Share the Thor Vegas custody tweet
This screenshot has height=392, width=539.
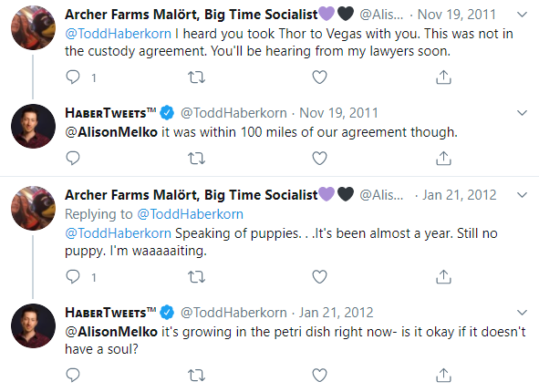pyautogui.click(x=443, y=77)
